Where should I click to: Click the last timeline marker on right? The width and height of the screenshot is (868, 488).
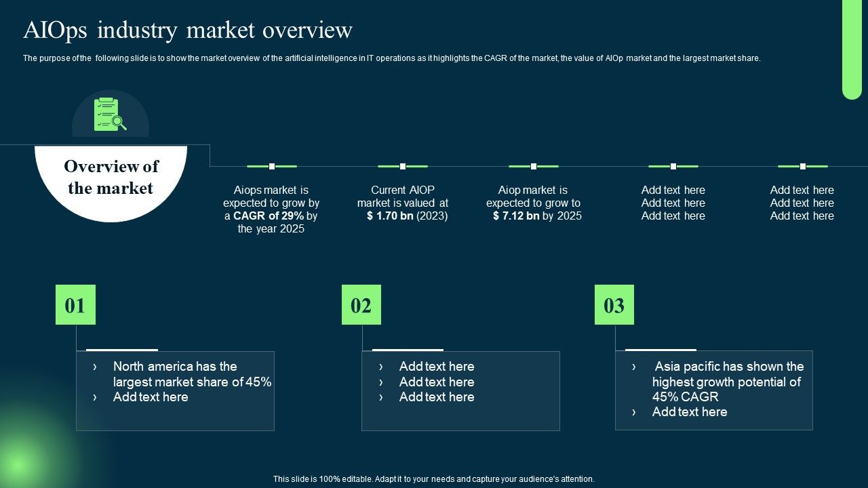pyautogui.click(x=803, y=166)
